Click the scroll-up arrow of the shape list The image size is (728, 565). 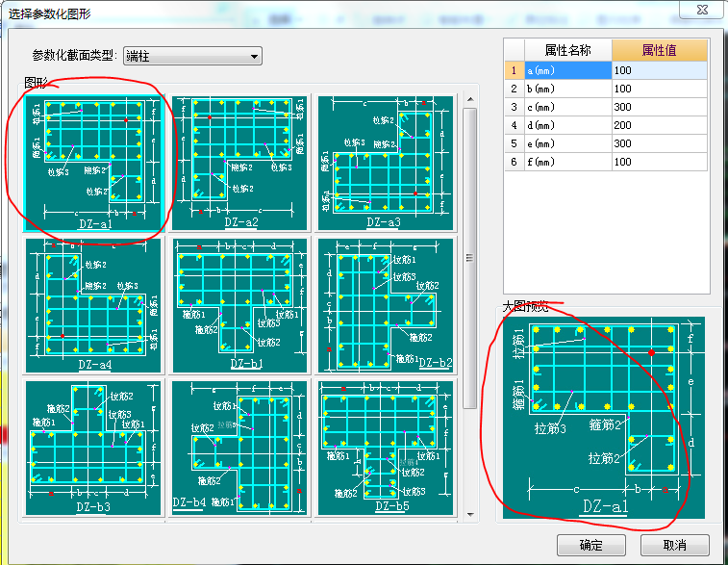coord(470,99)
